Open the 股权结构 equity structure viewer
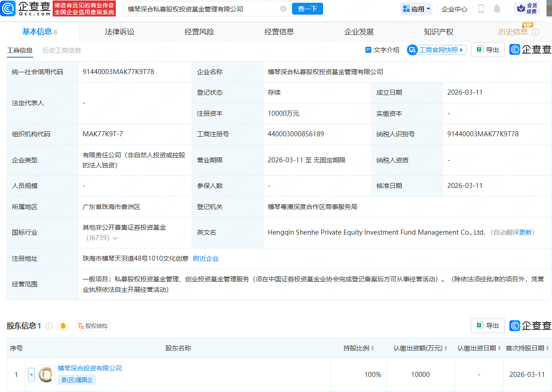 tap(93, 326)
